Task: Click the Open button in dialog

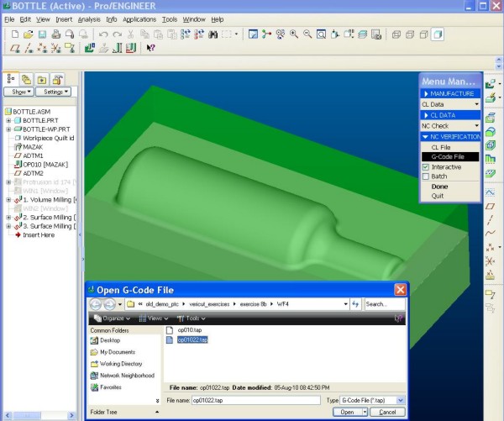Action: [x=347, y=413]
